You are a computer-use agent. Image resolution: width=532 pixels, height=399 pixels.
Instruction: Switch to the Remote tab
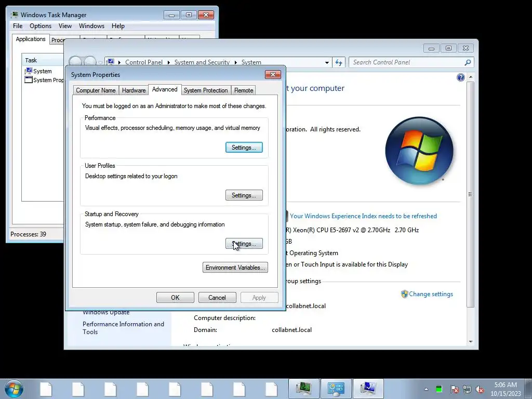coord(244,90)
